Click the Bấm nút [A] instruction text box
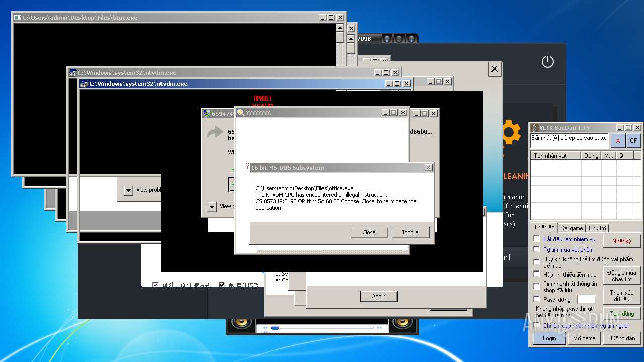Viewport: 644px width, 362px height. coord(569,140)
